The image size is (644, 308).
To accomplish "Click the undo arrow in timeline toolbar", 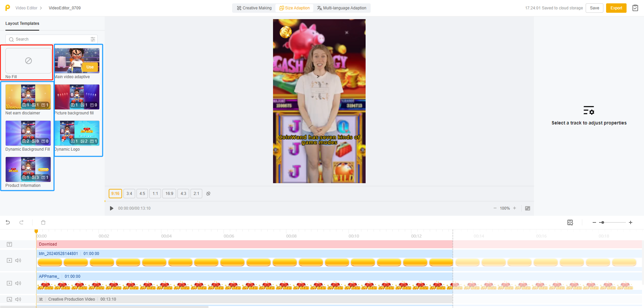I will (x=8, y=222).
